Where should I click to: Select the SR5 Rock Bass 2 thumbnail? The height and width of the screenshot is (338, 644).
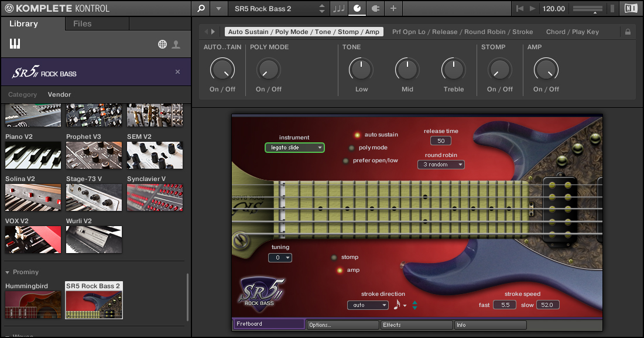94,305
